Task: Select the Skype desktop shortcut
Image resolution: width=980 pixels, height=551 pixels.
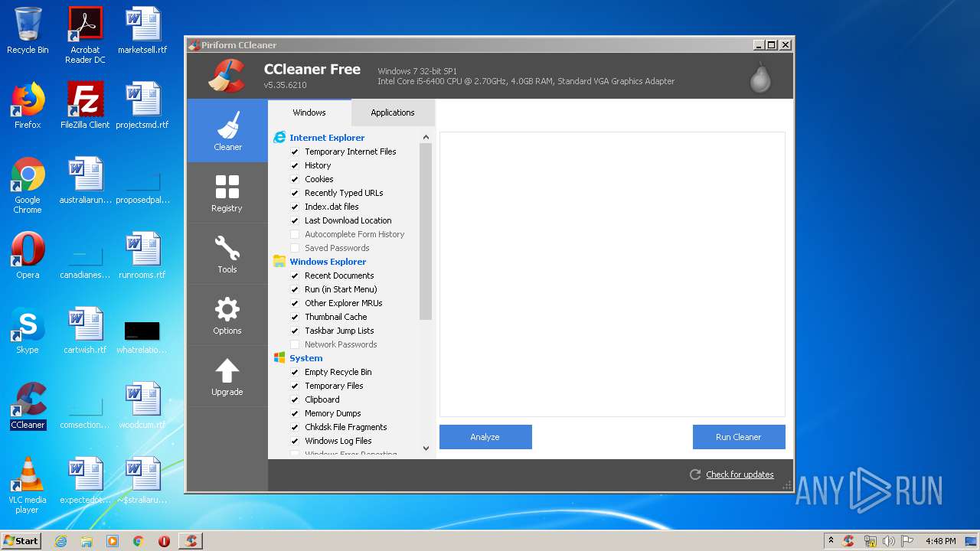Action: click(28, 331)
